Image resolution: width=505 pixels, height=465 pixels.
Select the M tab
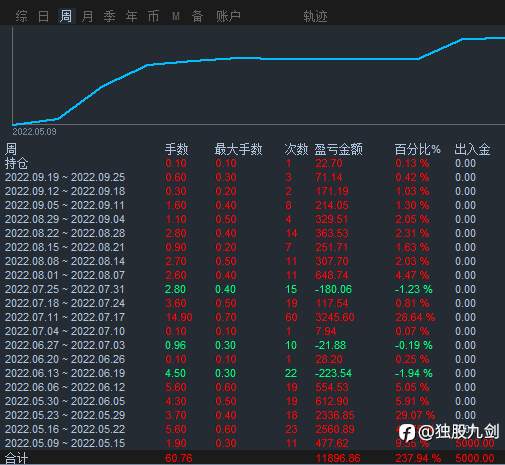(x=176, y=16)
